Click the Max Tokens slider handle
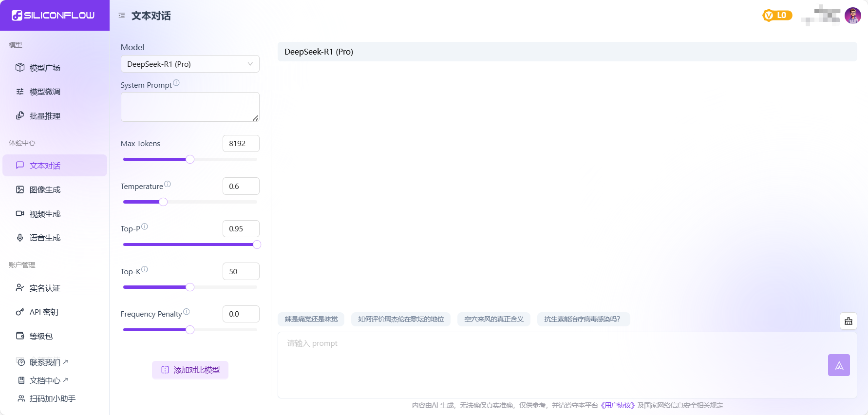 [190, 159]
